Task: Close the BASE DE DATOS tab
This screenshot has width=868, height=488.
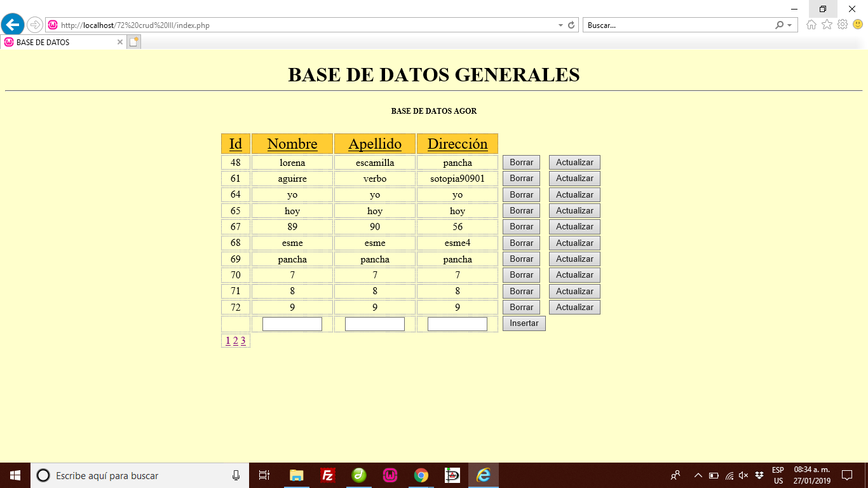Action: pyautogui.click(x=120, y=42)
